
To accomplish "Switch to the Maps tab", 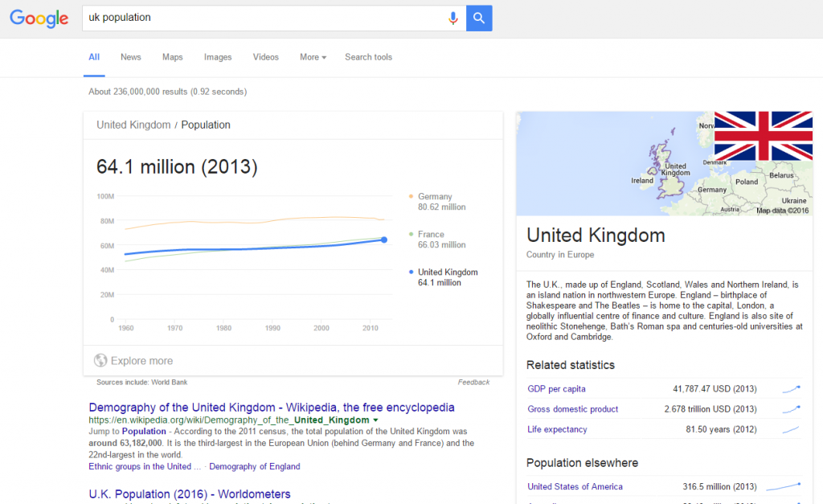I will point(173,57).
